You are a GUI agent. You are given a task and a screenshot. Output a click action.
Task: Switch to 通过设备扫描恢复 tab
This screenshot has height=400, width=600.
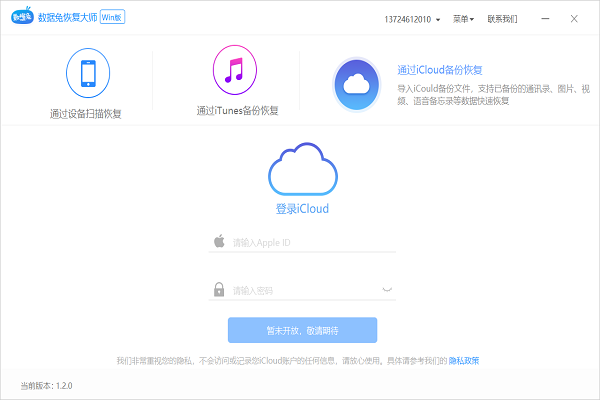[86, 114]
